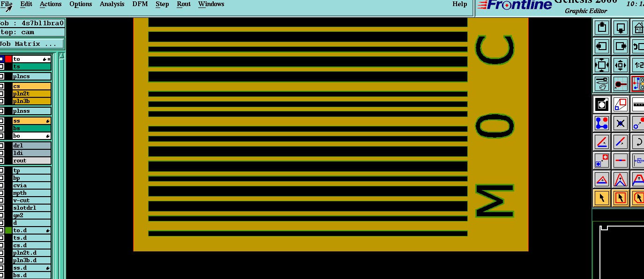The image size is (644, 279).
Task: Open the File menu
Action: coord(7,4)
